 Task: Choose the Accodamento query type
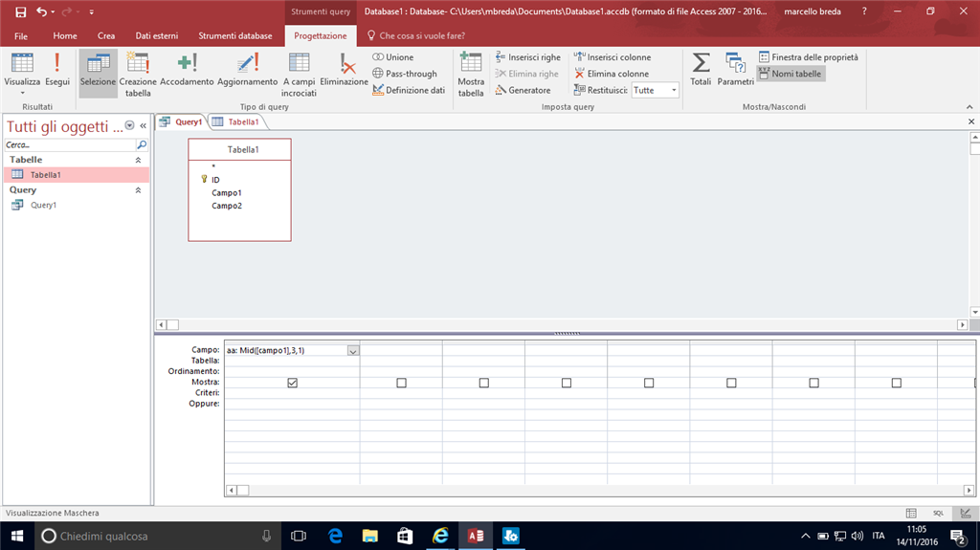[187, 70]
